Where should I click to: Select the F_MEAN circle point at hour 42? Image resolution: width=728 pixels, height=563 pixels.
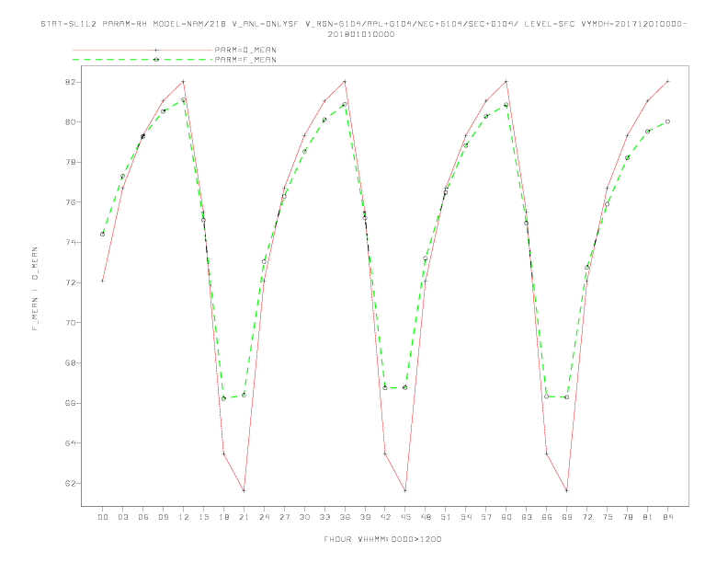[385, 387]
